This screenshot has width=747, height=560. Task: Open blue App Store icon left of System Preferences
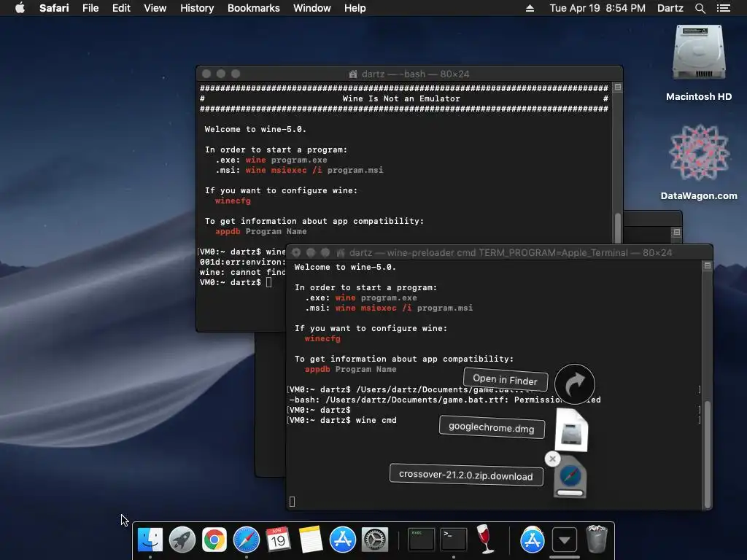coord(343,540)
